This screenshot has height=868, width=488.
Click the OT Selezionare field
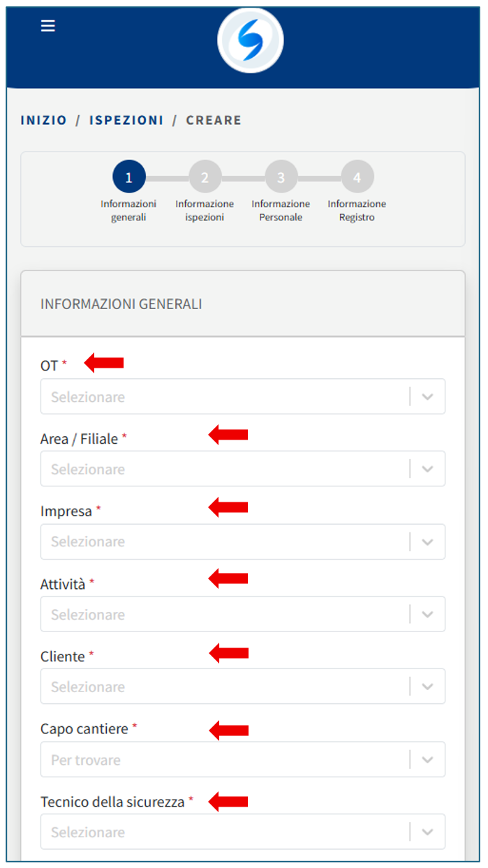pyautogui.click(x=223, y=396)
